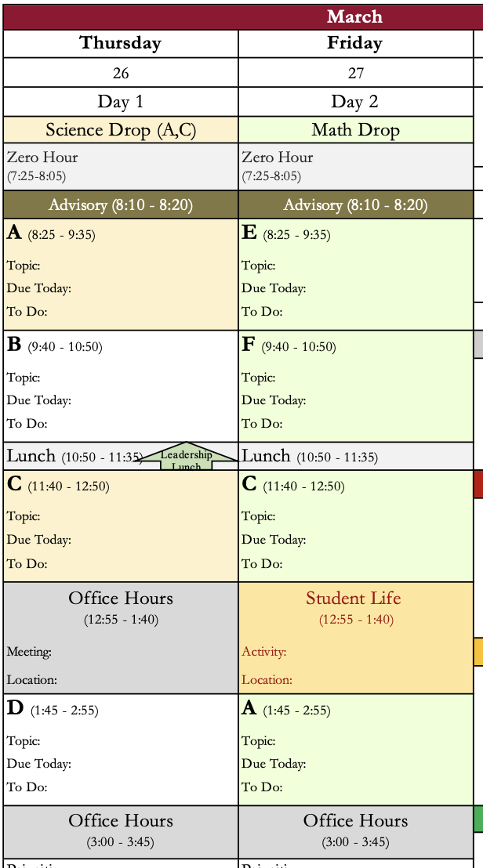Click the F block on Friday

click(x=355, y=386)
